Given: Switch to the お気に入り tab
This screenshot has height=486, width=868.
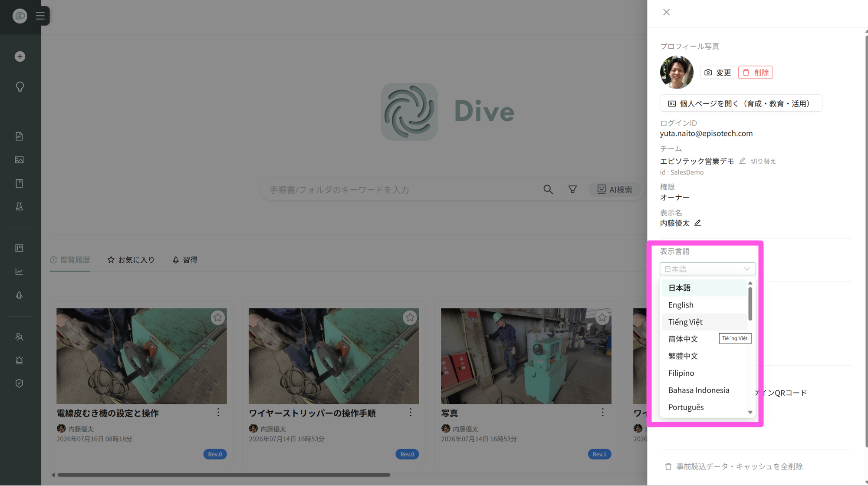Looking at the screenshot, I should (x=131, y=260).
